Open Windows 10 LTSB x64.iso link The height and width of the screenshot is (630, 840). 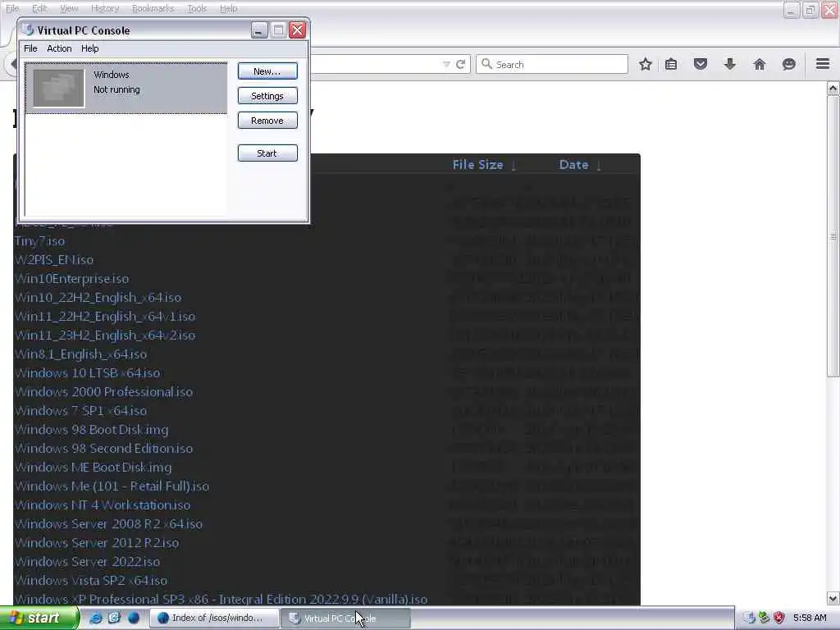point(88,373)
